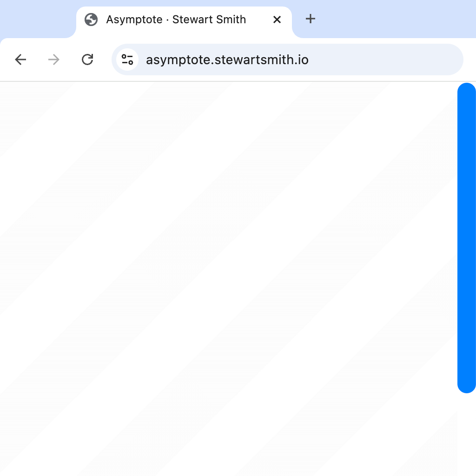Image resolution: width=476 pixels, height=476 pixels.
Task: Open the site information icon in address bar
Action: pos(127,59)
